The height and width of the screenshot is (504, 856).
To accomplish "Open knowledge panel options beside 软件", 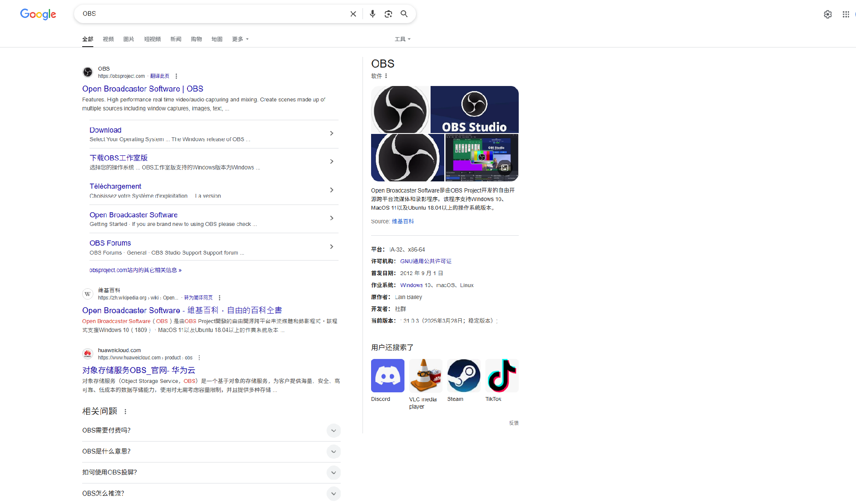I will point(386,76).
